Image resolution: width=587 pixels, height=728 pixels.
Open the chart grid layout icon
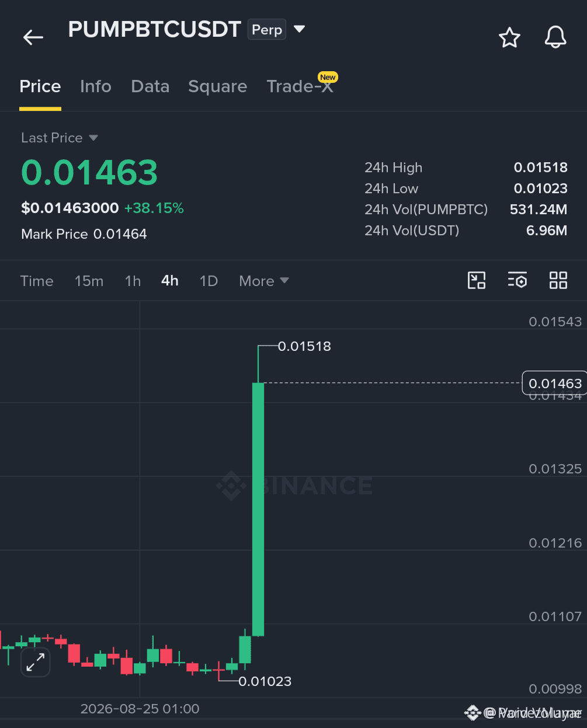(x=558, y=280)
